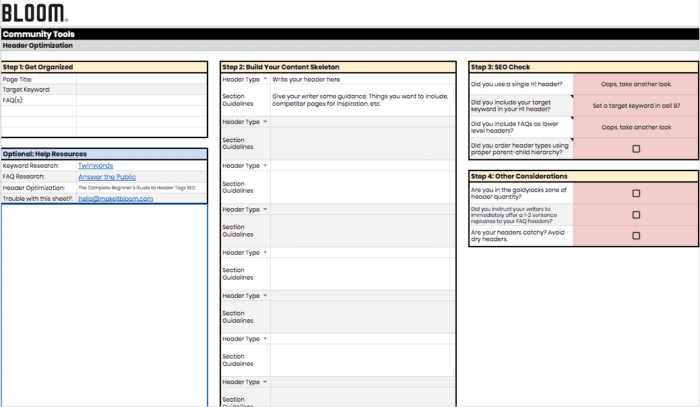Open the first Header Type dropdown
700x407 pixels.
265,78
